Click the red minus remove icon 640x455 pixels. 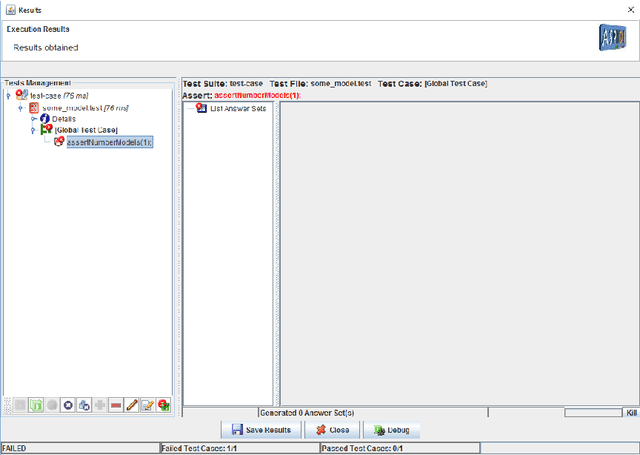[116, 405]
